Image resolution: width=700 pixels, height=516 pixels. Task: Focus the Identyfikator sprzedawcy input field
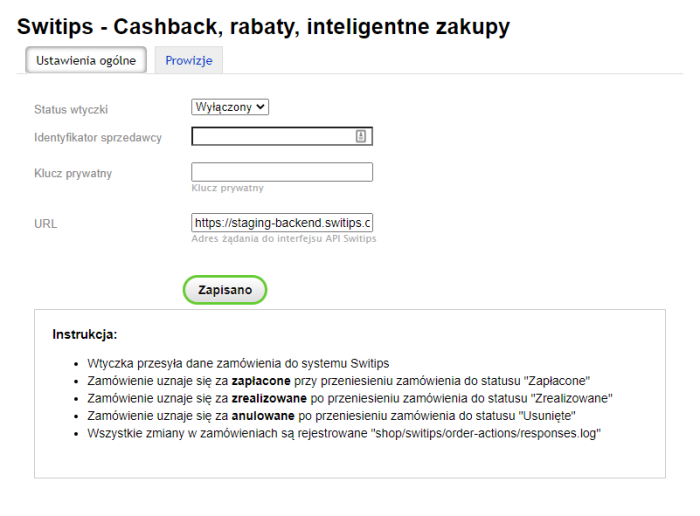tap(272, 137)
